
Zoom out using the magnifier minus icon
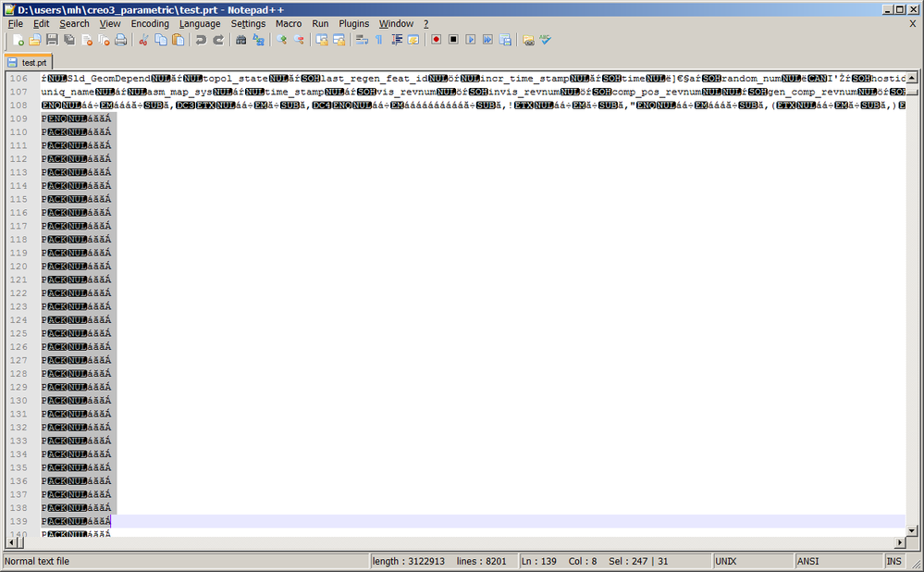tap(299, 40)
